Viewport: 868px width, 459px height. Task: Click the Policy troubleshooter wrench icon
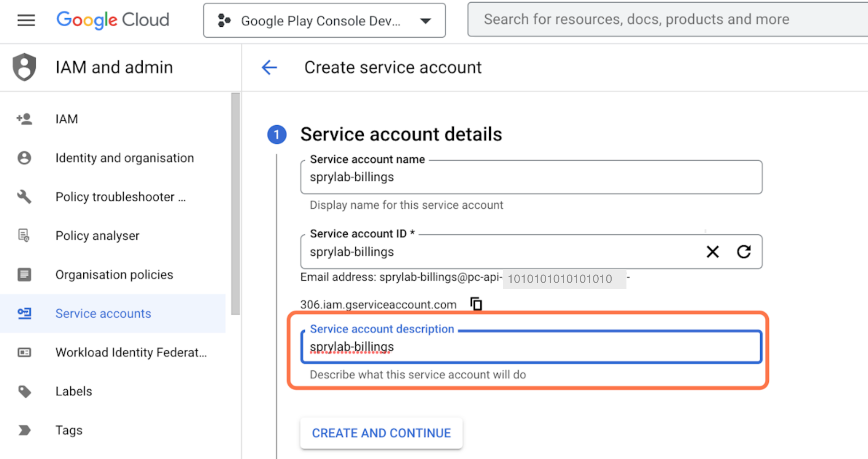(24, 197)
